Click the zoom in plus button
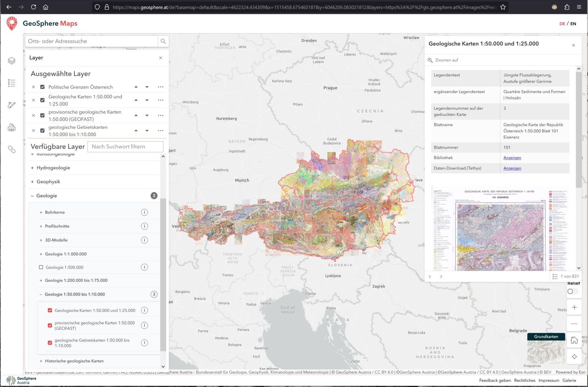The width and height of the screenshot is (588, 387). (x=574, y=307)
